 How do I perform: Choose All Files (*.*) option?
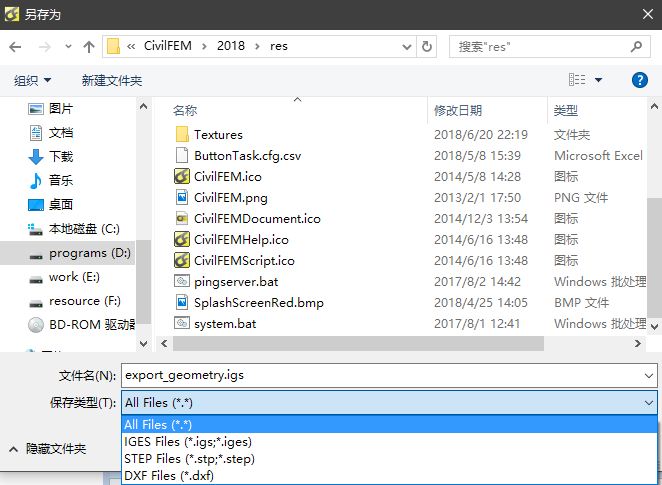coord(389,424)
